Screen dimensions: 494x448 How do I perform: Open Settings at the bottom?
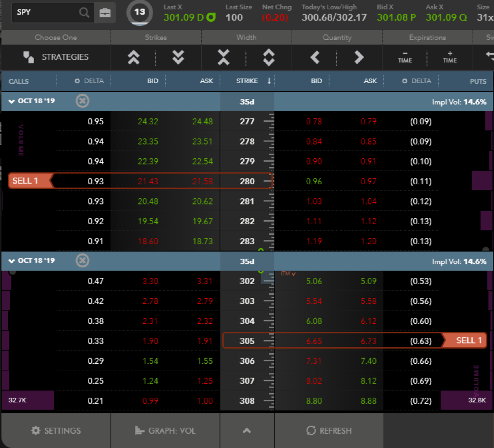click(x=56, y=431)
